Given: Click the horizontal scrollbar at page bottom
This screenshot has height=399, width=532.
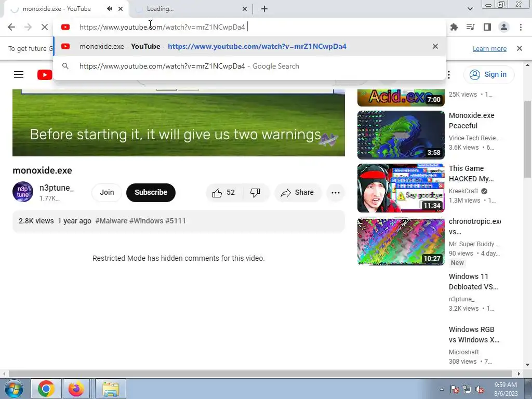Looking at the screenshot, I should [x=261, y=374].
